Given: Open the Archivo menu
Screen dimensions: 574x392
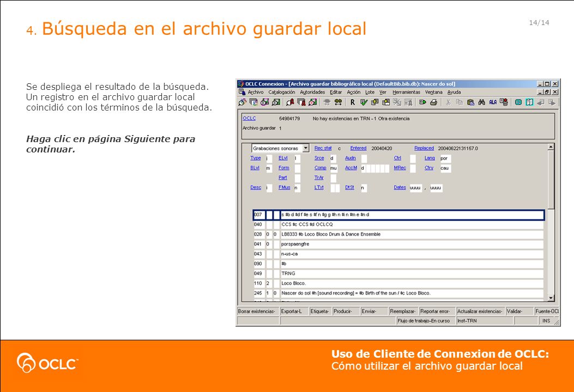Looking at the screenshot, I should tap(256, 92).
